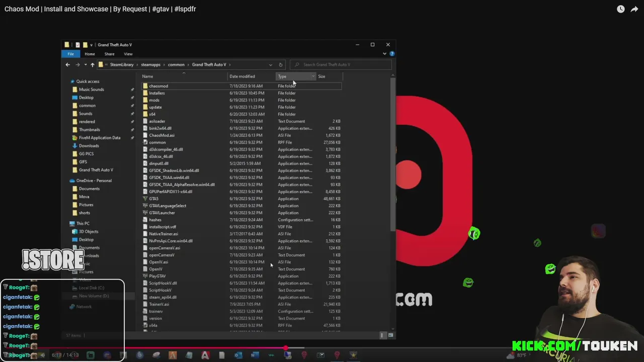Expand chevron after Grand Theft Auto V breadcrumb
The height and width of the screenshot is (362, 644).
(230, 64)
